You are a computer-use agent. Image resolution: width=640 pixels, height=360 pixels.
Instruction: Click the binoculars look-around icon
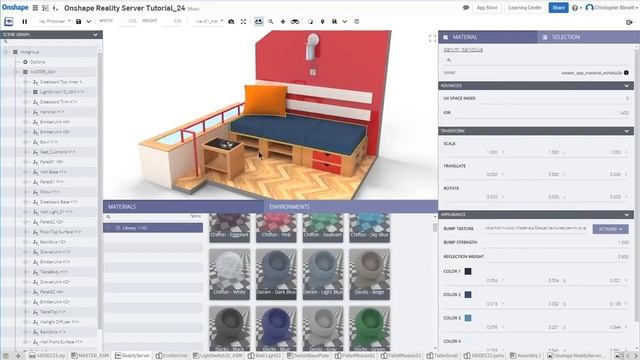(x=295, y=22)
